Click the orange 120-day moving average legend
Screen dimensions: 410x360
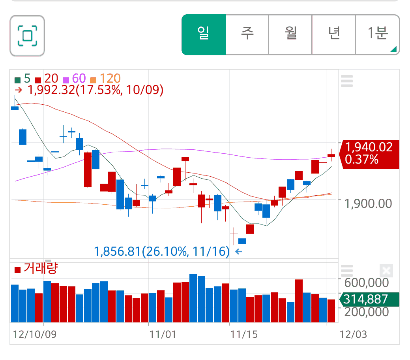[105, 79]
